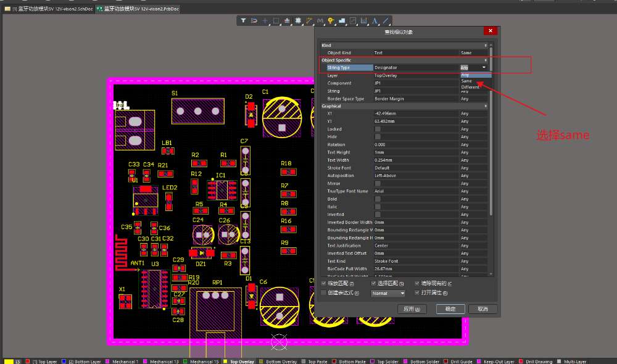Click the yellow current layer color swatch
The image size is (617, 364).
click(8, 362)
